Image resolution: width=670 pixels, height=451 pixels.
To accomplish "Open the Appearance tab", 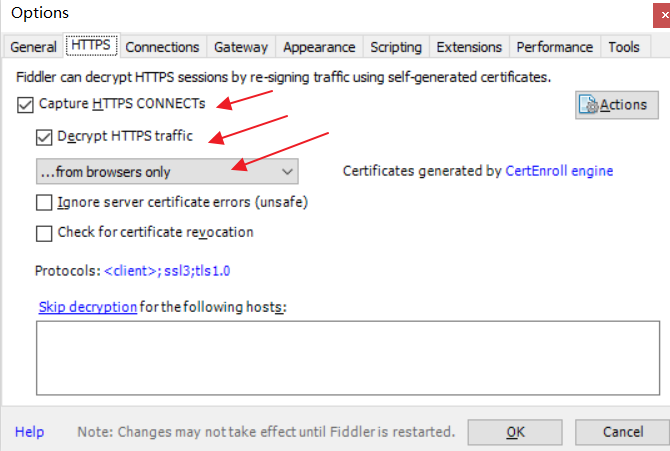I will 319,47.
